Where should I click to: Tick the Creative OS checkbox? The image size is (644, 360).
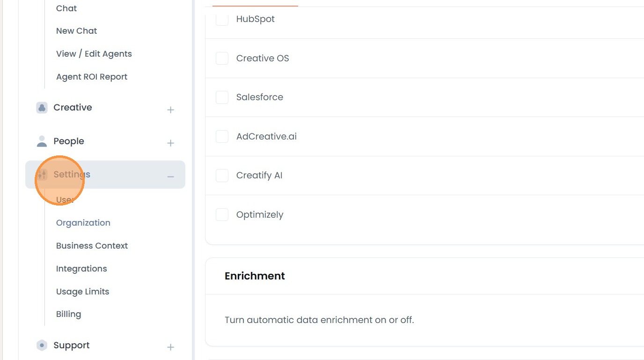point(222,59)
